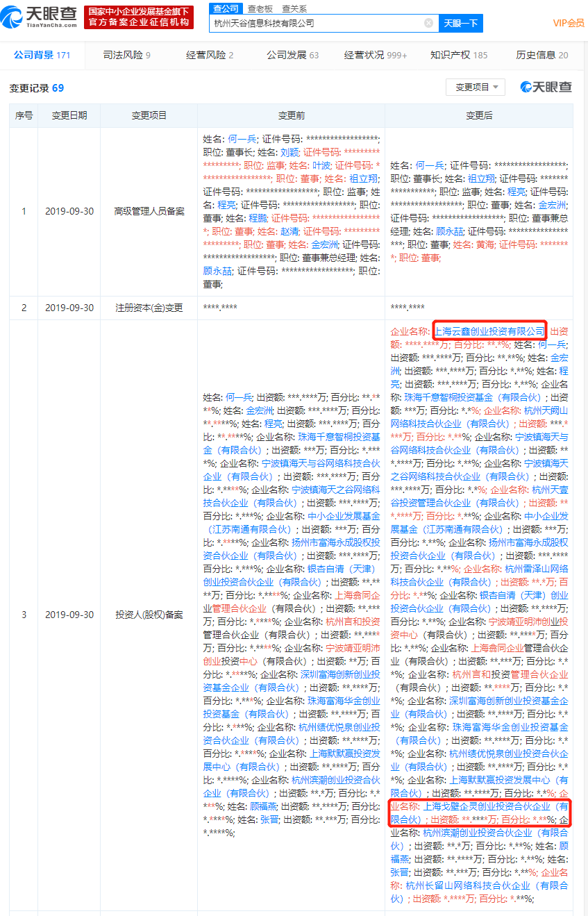Open 黄海 profile link in 变更后 column
The width and height of the screenshot is (588, 916).
click(485, 244)
